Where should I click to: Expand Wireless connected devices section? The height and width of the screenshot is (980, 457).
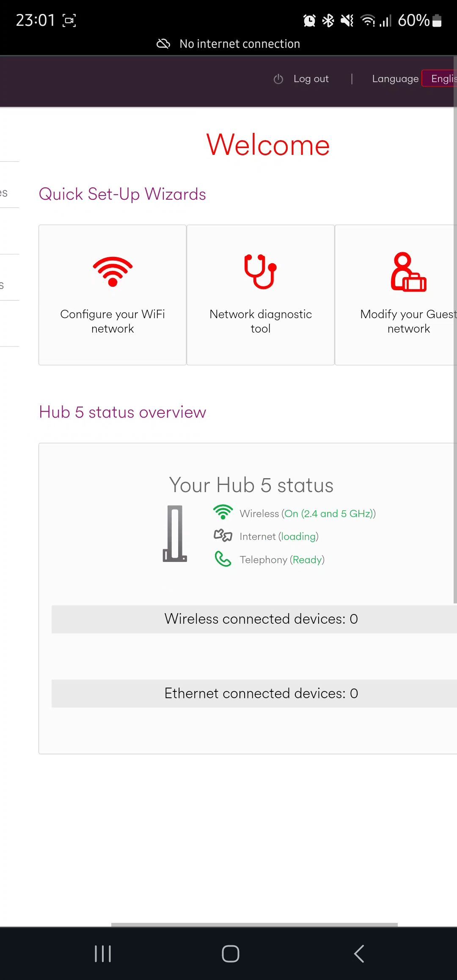[254, 619]
